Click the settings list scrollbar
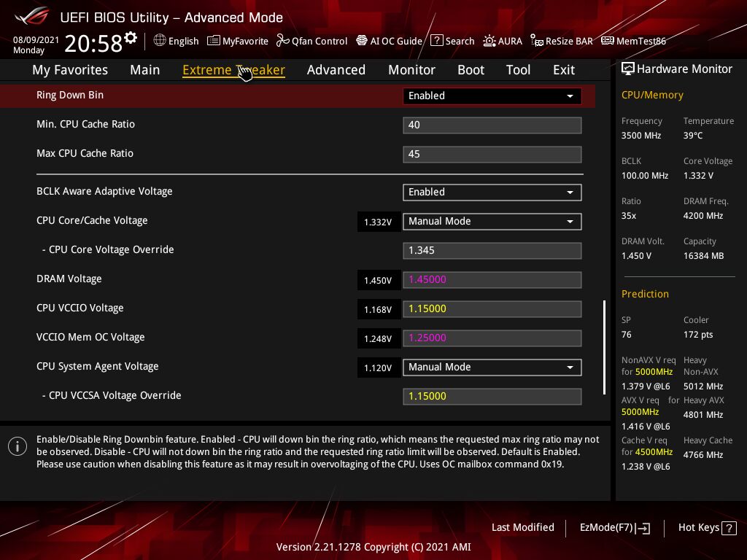Viewport: 747px width, 560px height. pos(604,346)
